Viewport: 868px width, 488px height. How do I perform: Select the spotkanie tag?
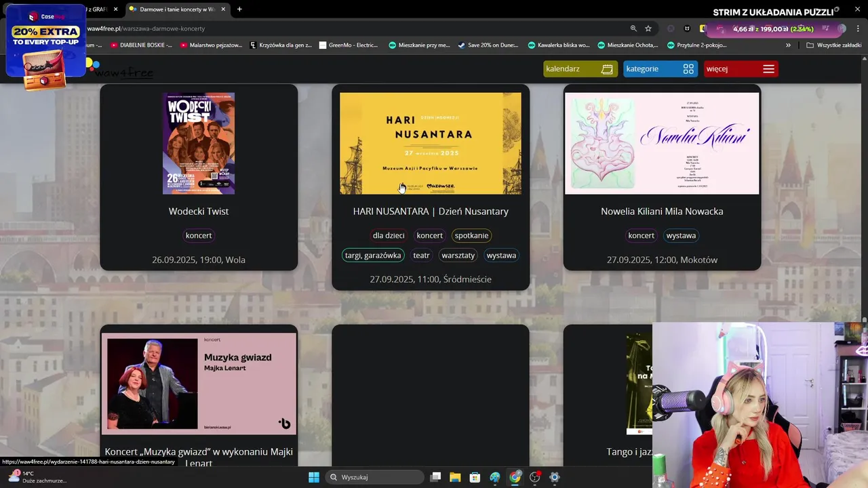click(x=471, y=236)
